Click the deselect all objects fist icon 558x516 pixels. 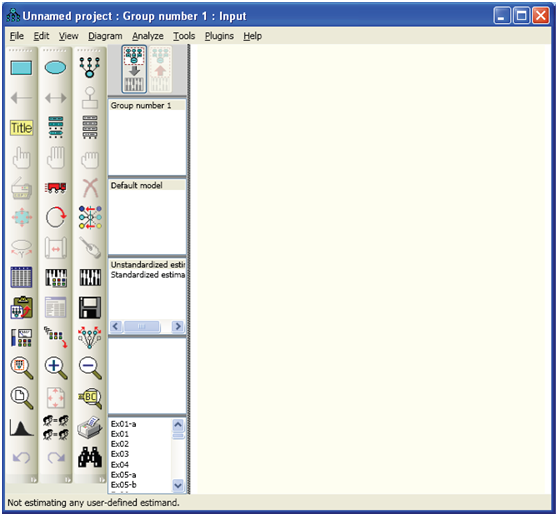(x=90, y=159)
